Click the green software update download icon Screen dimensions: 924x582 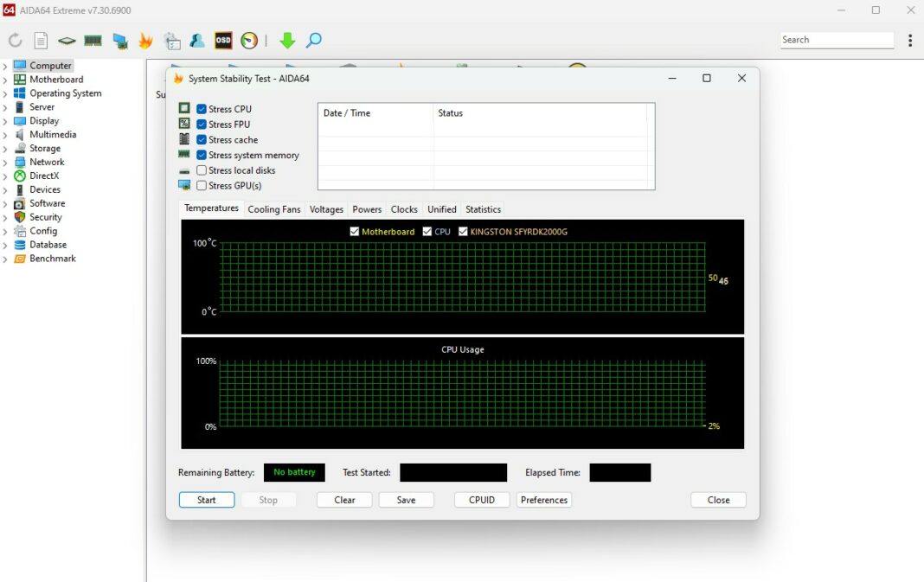point(286,40)
